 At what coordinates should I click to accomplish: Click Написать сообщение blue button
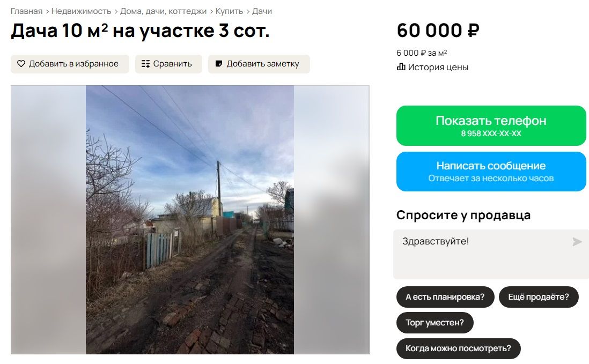[x=491, y=172]
